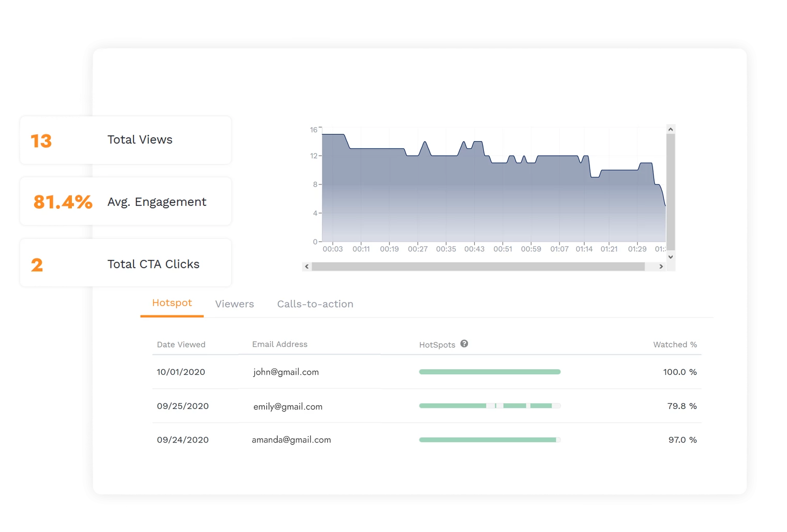
Task: Click the chart scroll-up arrow
Action: [x=671, y=129]
